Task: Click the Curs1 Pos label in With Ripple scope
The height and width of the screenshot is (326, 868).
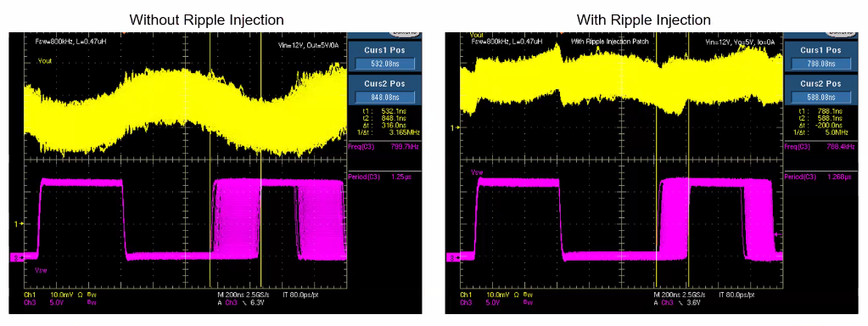Action: 820,50
